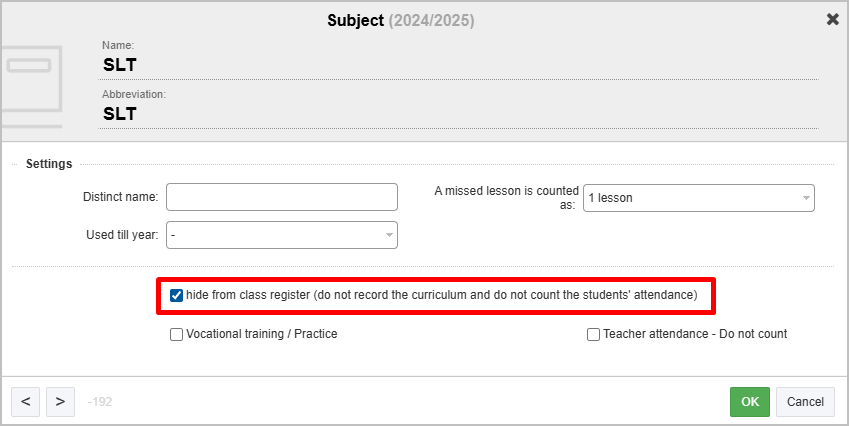
Task: Click the 'Used till year:' label
Action: 123,235
